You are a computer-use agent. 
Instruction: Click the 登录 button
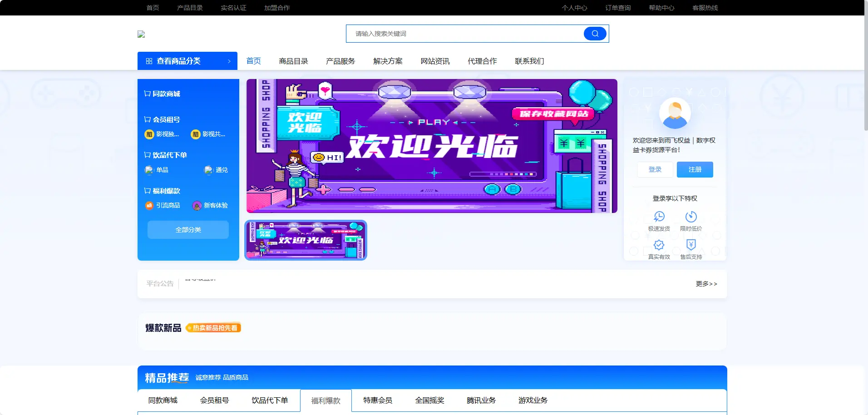coord(655,169)
